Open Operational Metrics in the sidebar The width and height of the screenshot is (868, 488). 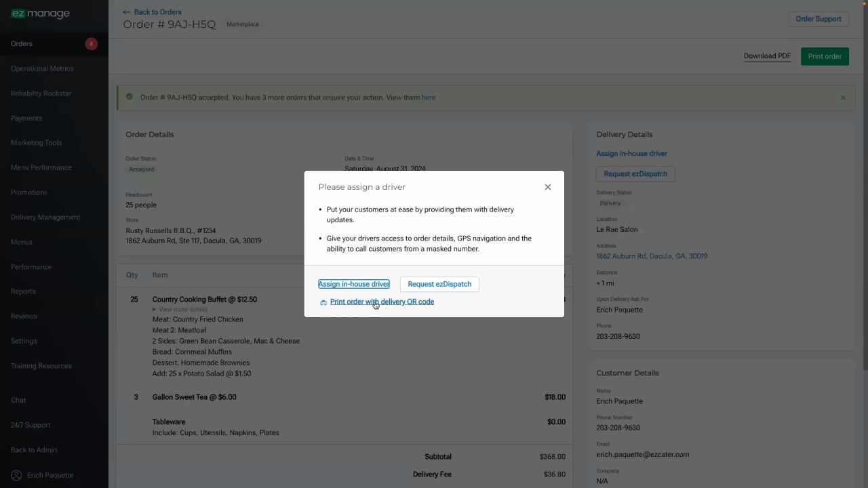[42, 68]
